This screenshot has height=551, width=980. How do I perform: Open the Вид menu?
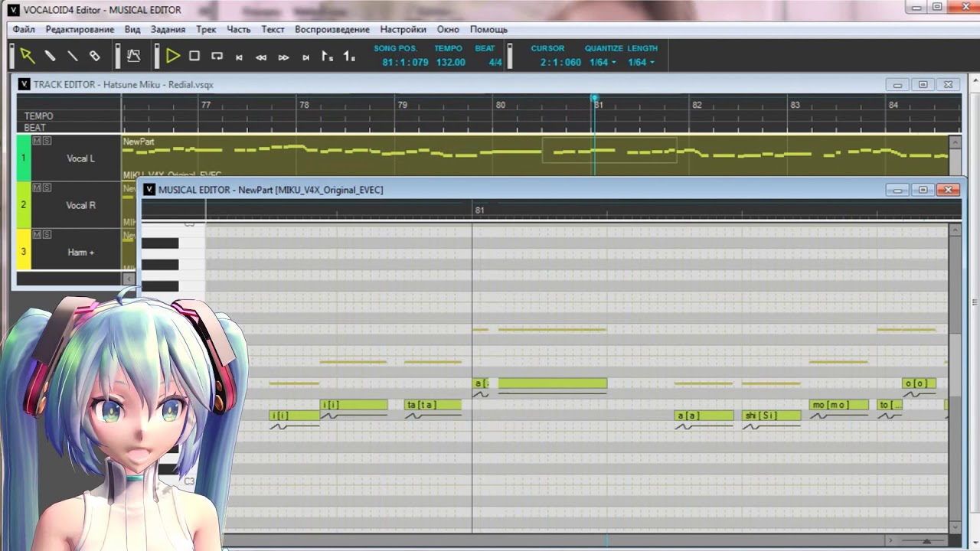132,29
